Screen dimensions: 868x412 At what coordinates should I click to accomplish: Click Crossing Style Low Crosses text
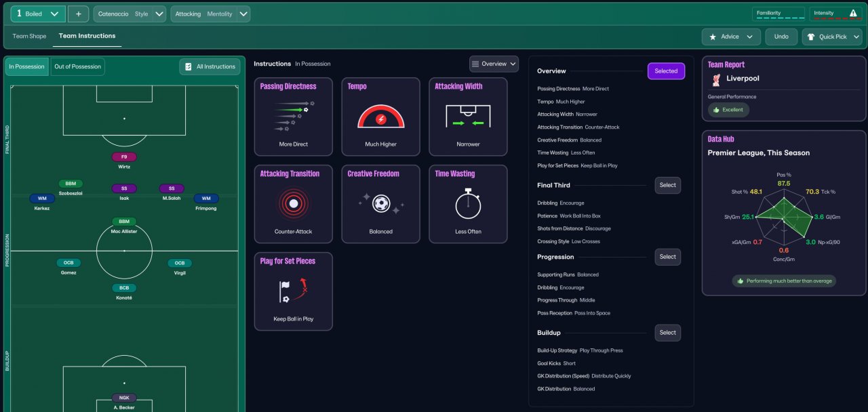click(x=568, y=241)
